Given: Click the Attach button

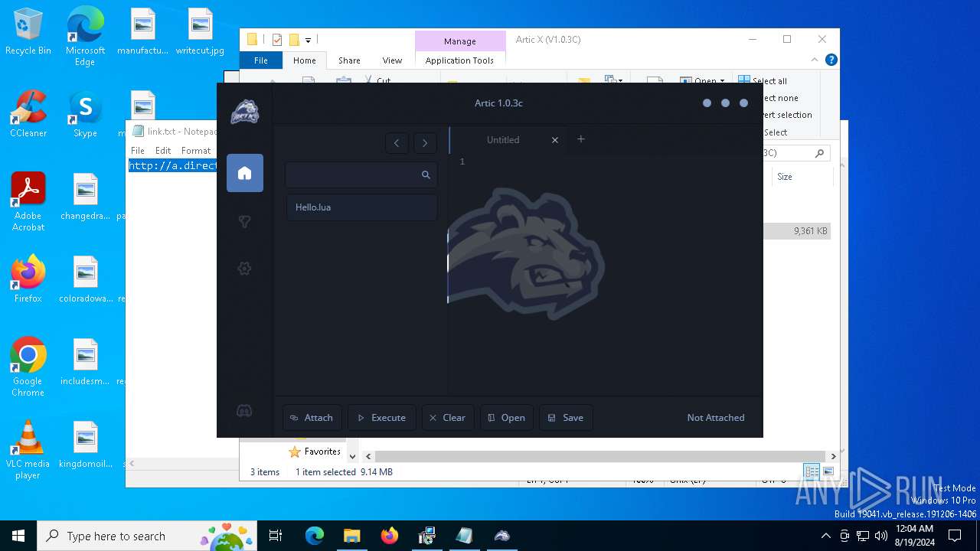Looking at the screenshot, I should click(312, 418).
